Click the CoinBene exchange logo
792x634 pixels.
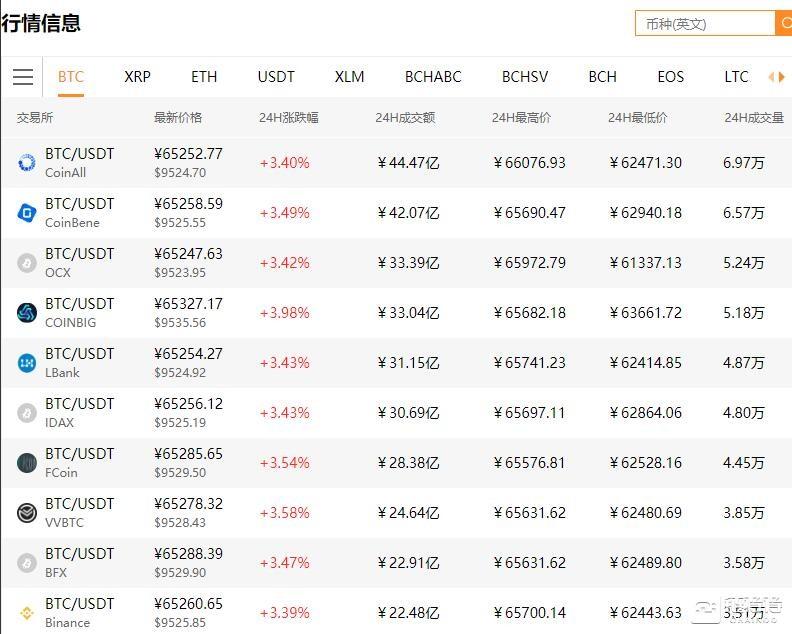(27, 213)
